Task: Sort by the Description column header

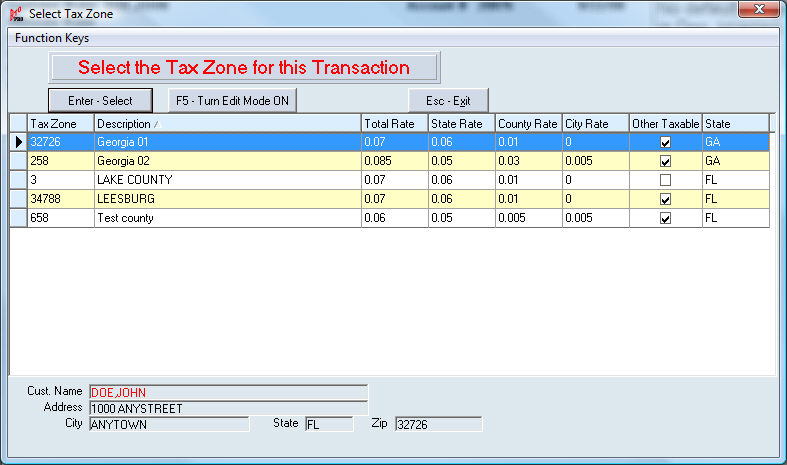Action: 227,123
